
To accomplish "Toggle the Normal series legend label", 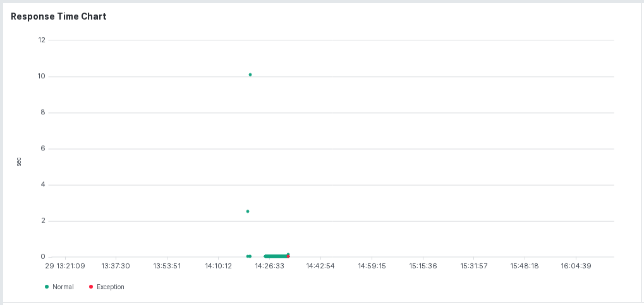I will (63, 287).
